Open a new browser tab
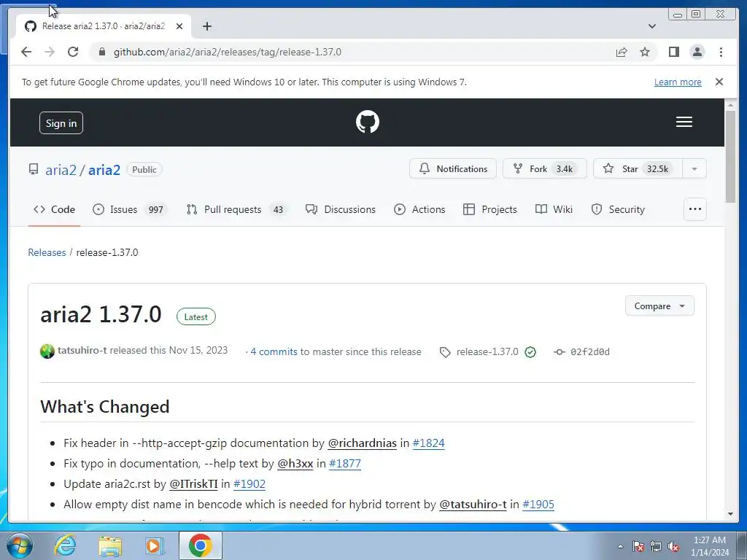This screenshot has width=747, height=560. 206,26
